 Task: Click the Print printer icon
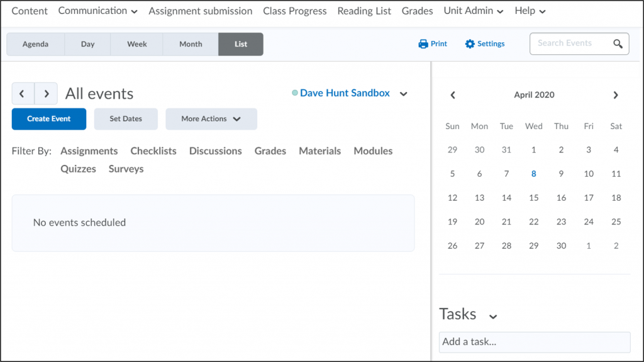pos(423,44)
